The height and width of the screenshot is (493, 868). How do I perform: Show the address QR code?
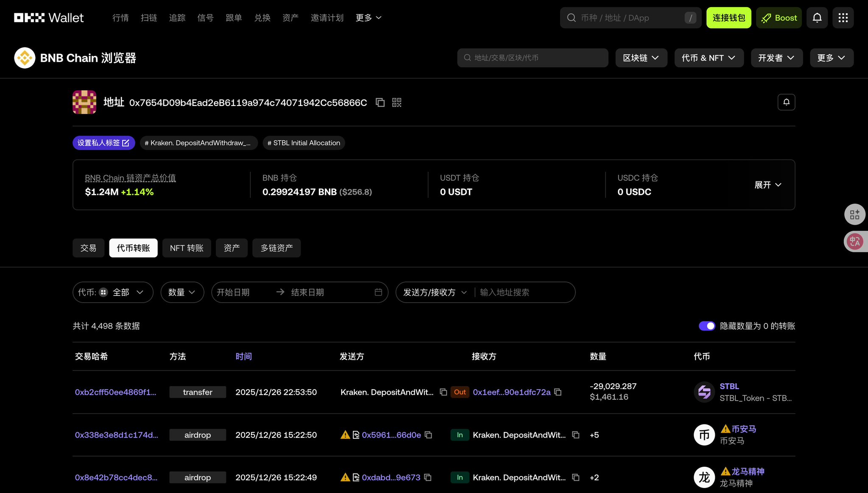tap(396, 103)
